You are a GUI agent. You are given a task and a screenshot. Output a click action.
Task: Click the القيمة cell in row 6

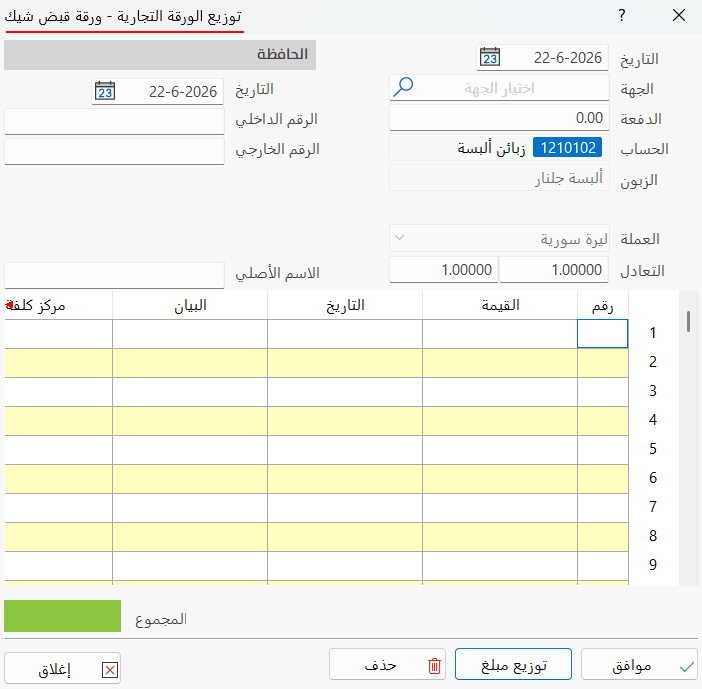(x=500, y=479)
